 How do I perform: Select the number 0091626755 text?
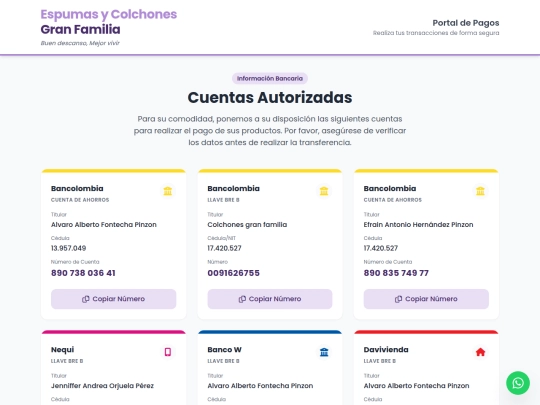(233, 273)
